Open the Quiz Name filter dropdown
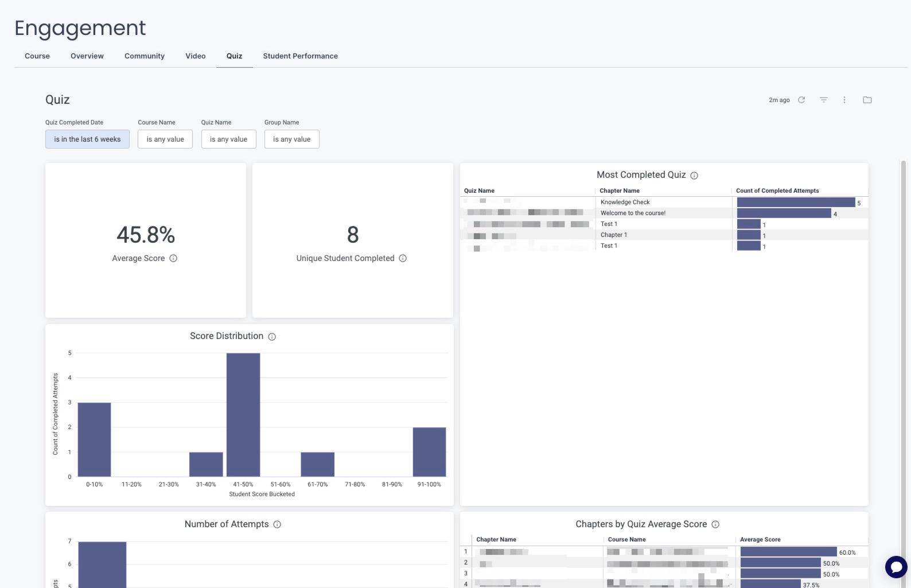 [x=228, y=139]
